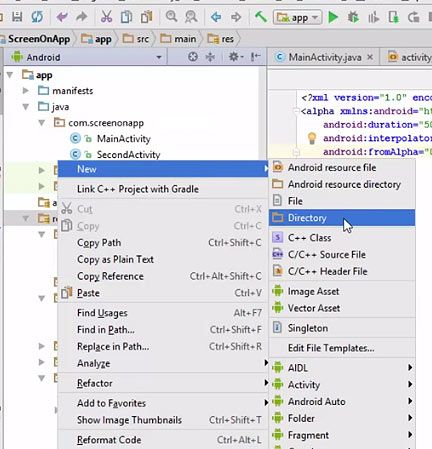Click the Replace toolbar icon
This screenshot has width=432, height=449.
coord(191,17)
